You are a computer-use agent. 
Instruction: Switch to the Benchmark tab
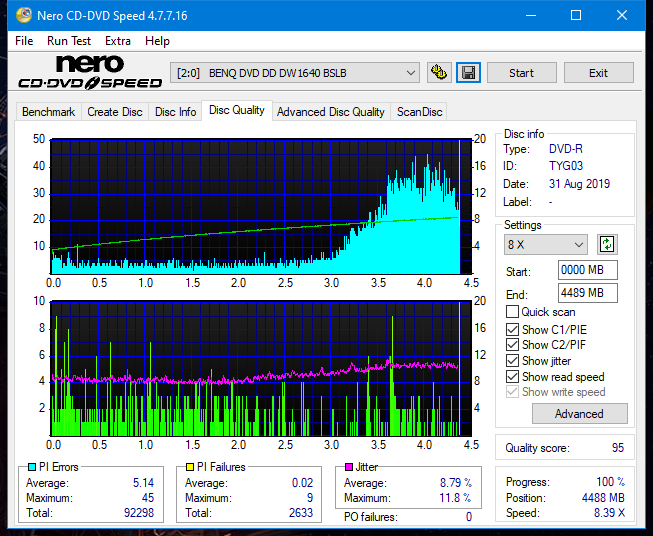49,112
